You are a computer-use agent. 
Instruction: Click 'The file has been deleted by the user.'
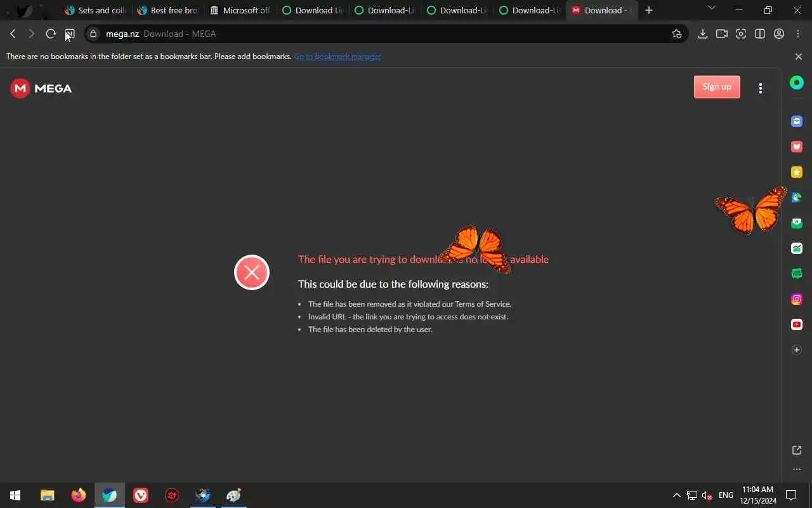[370, 330]
